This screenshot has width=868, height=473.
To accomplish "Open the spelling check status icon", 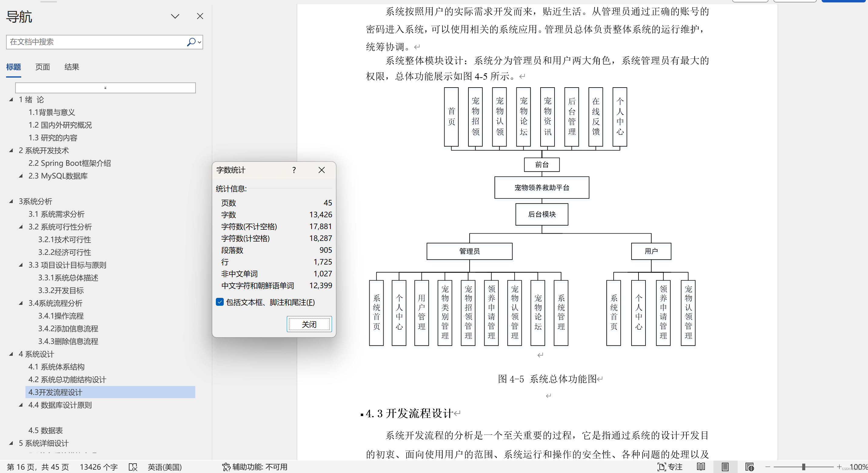I will (x=133, y=467).
